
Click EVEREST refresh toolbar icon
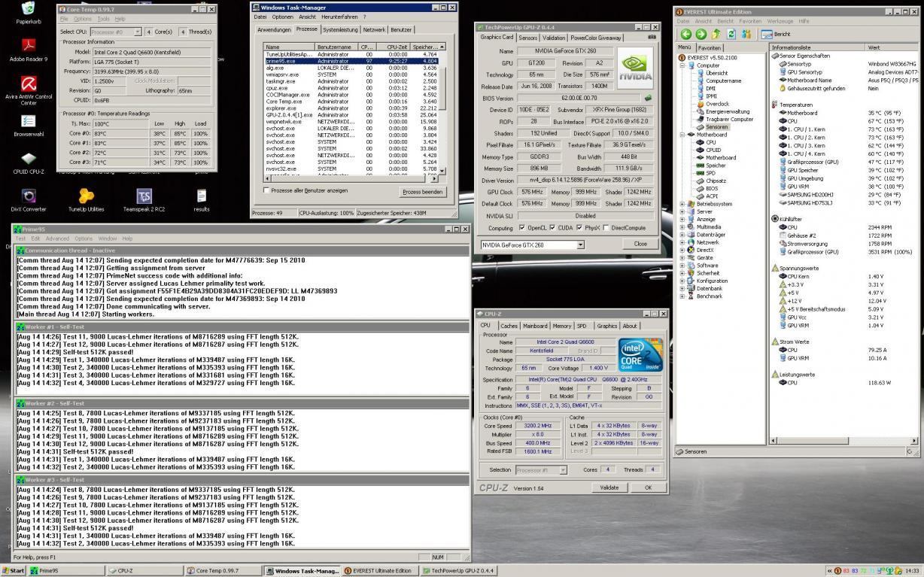(731, 34)
